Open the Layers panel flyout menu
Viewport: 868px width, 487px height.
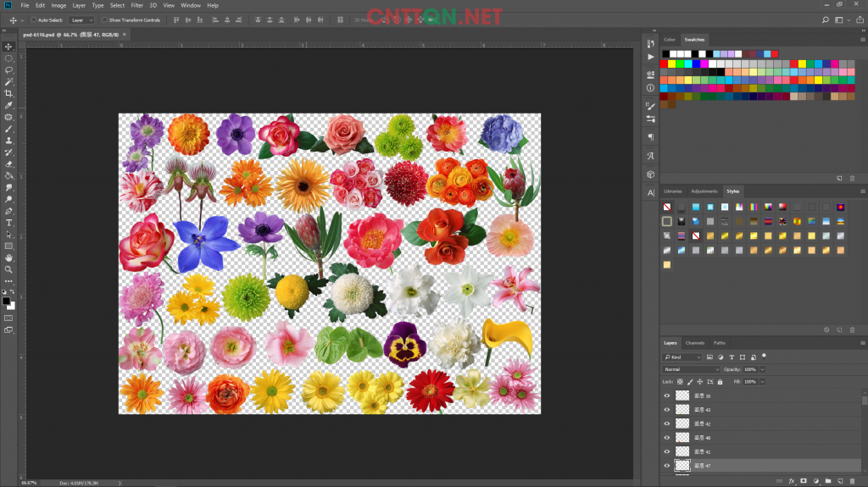[862, 343]
